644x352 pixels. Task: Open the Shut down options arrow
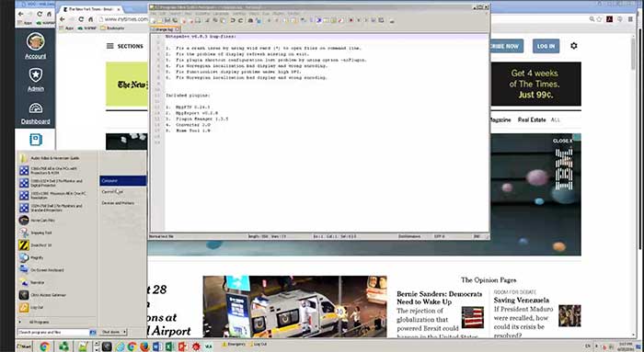click(124, 332)
